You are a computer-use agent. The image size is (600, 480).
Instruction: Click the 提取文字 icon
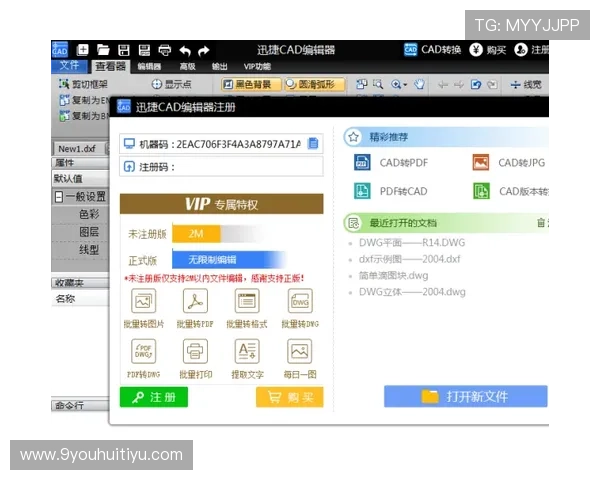[247, 351]
